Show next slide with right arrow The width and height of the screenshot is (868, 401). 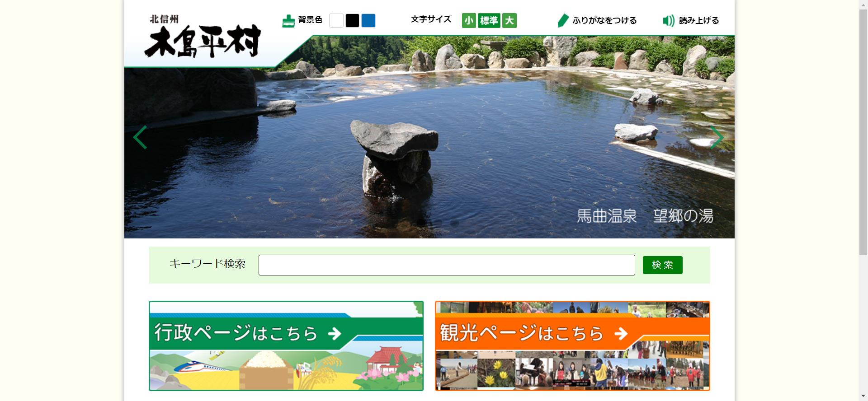(717, 137)
